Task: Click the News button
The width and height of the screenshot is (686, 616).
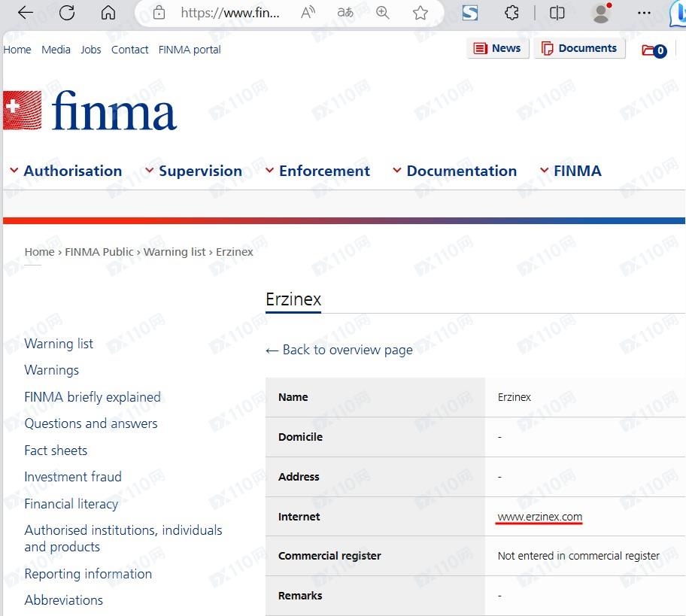Action: [498, 48]
